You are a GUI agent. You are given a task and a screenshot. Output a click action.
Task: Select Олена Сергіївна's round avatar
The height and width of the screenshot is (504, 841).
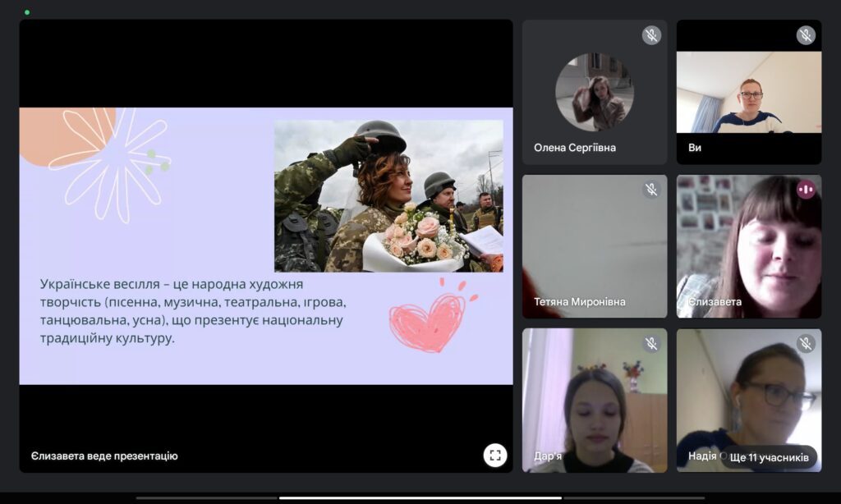[x=594, y=92]
